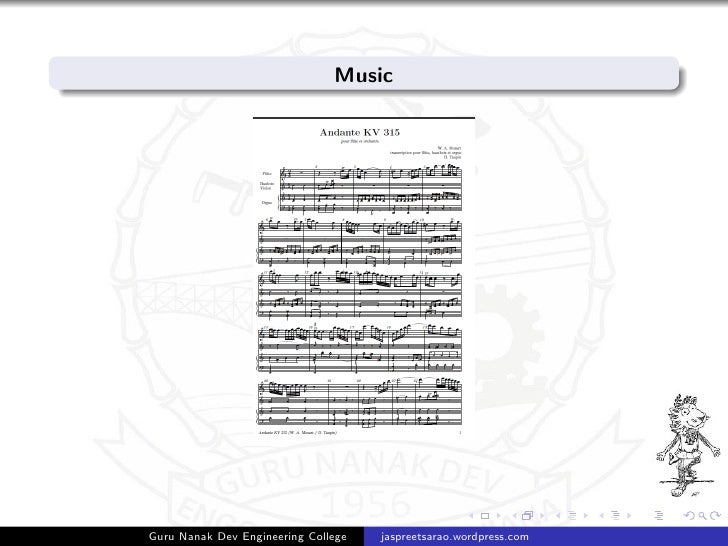Screen dimensions: 728x546
Task: Click the 'Andante KV 315' footer caption on score
Action: [x=298, y=433]
